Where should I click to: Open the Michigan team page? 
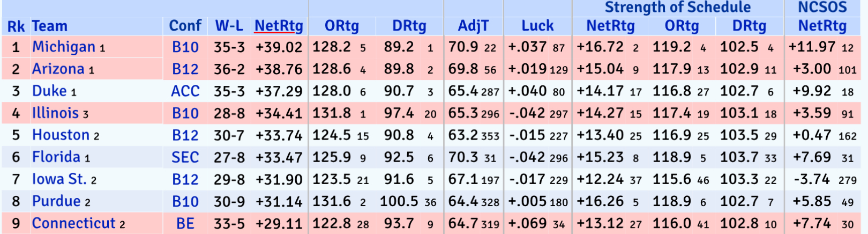(64, 47)
